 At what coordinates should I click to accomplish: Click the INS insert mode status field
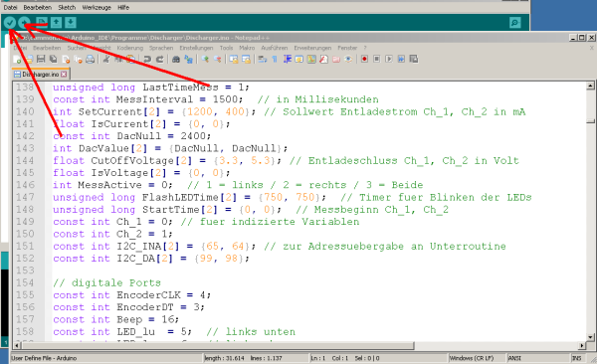579,358
